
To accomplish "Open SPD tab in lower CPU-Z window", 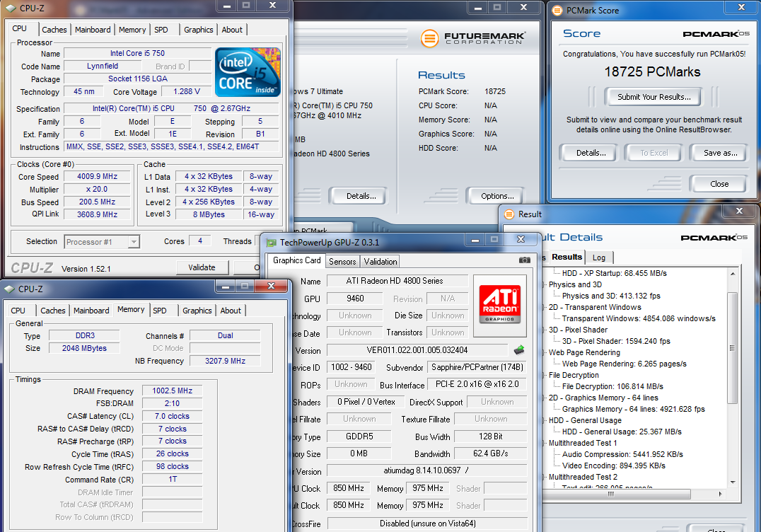I will (x=160, y=311).
